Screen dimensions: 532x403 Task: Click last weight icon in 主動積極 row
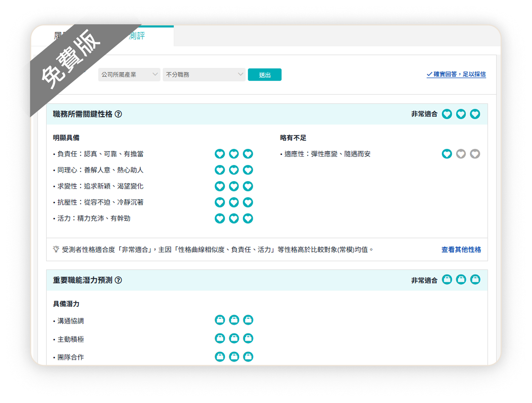point(248,338)
